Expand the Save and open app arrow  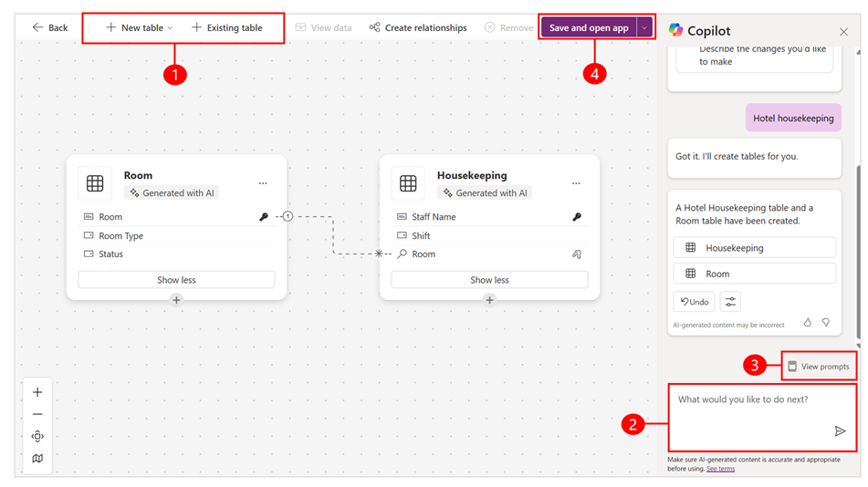(x=644, y=27)
